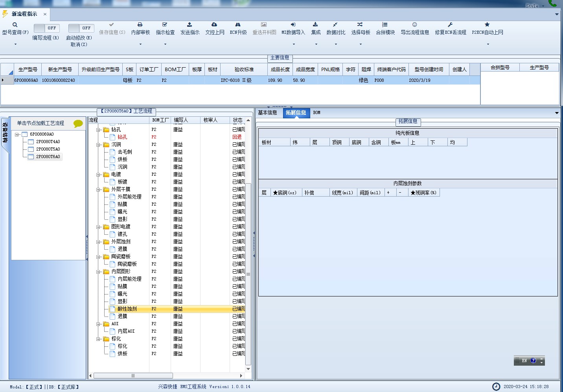Switch to the 拓展信息 tab
The width and height of the screenshot is (563, 392).
point(296,113)
